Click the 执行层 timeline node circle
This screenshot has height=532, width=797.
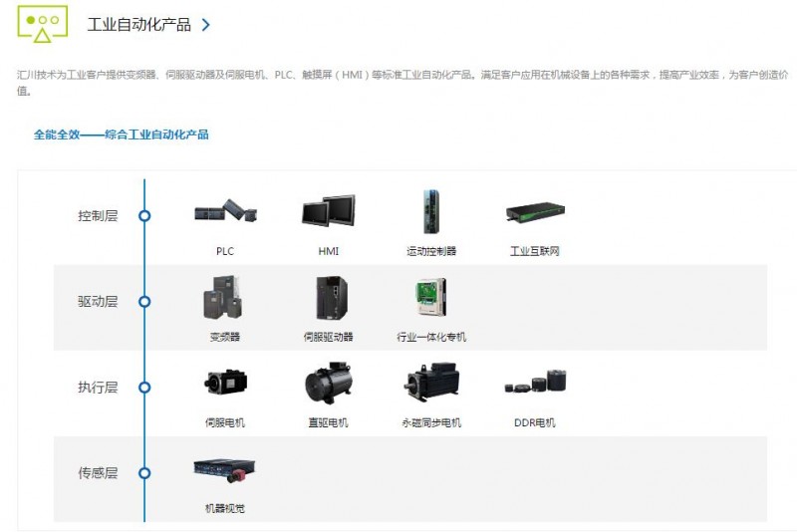tap(144, 388)
